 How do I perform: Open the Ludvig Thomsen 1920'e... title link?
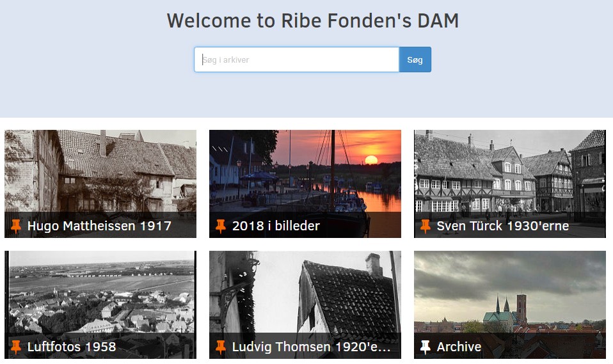(311, 347)
